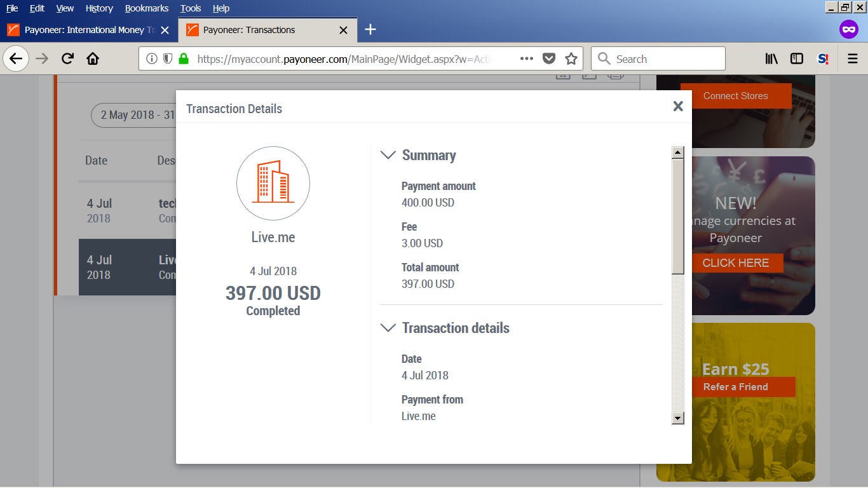Click the large 397.00 USD amount heading

(x=273, y=294)
